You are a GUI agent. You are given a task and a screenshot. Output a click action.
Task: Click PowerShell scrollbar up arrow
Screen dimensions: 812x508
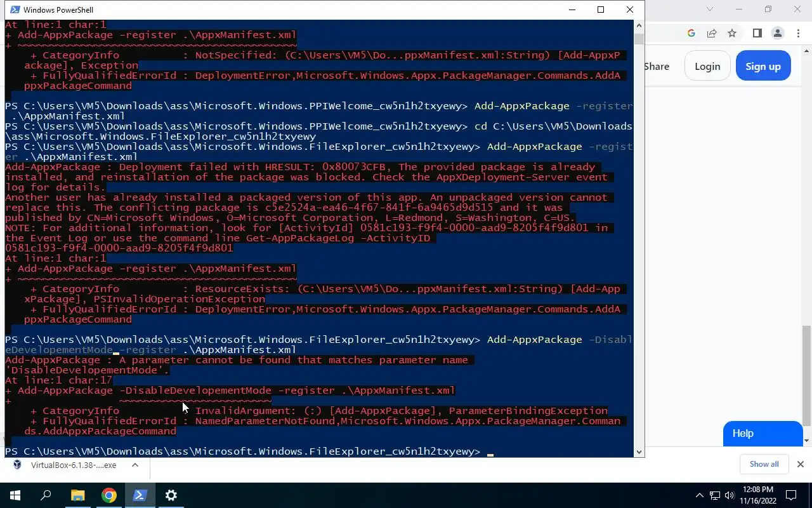click(639, 25)
